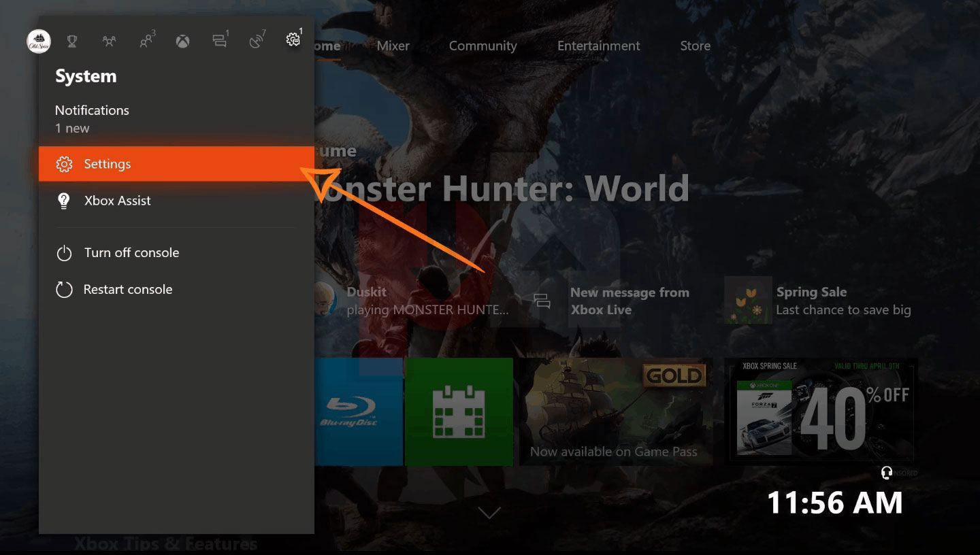
Task: Switch to the Store dashboard tab
Action: (695, 46)
